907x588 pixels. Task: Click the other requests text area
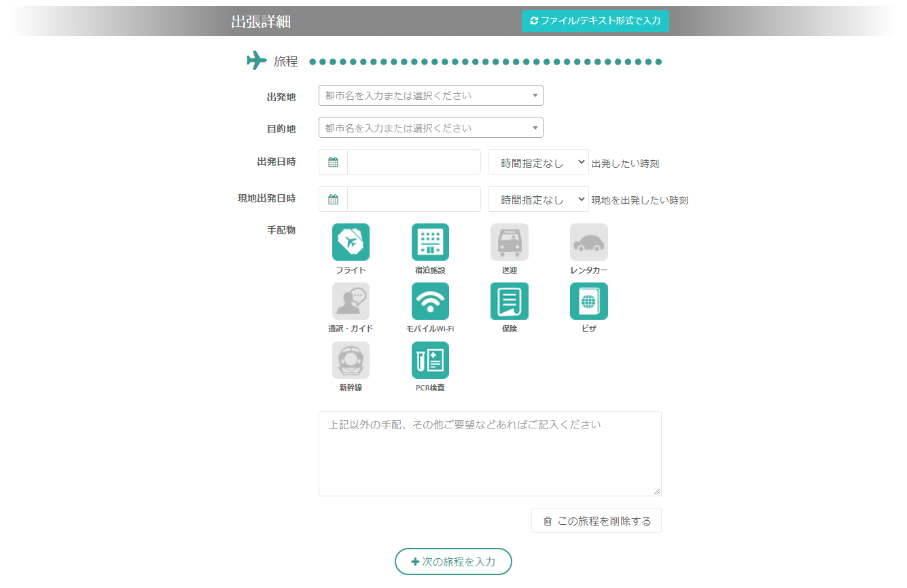pos(490,454)
